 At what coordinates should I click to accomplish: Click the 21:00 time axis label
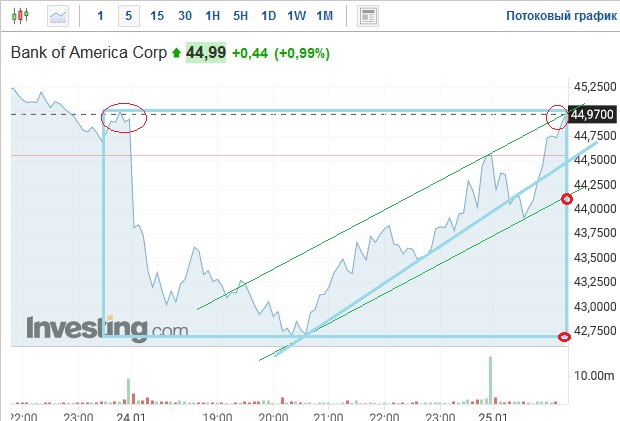click(x=329, y=417)
